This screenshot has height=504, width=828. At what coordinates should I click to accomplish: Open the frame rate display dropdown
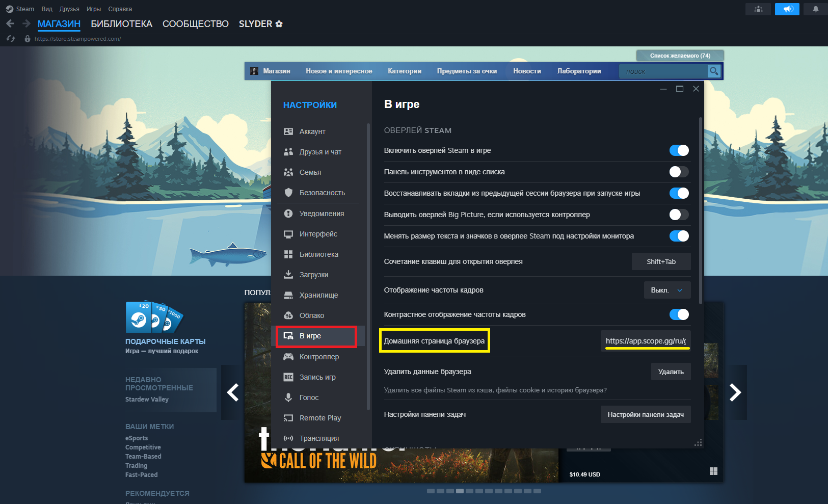click(667, 290)
